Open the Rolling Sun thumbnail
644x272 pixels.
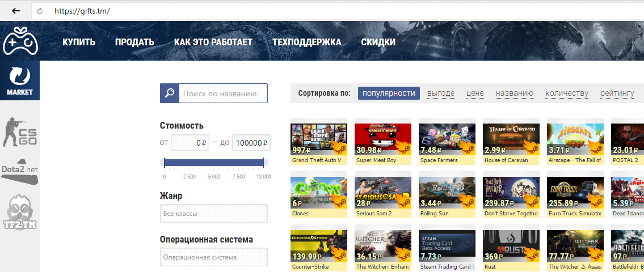tap(447, 193)
